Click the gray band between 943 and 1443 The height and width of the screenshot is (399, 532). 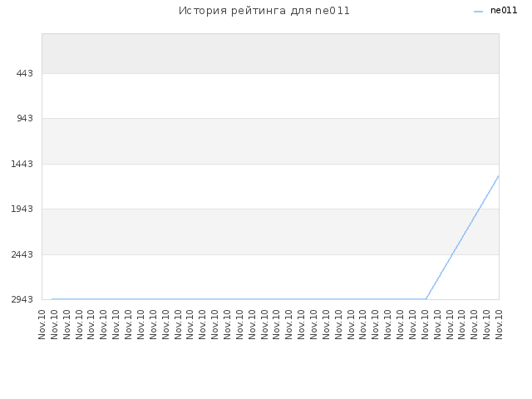[270, 140]
